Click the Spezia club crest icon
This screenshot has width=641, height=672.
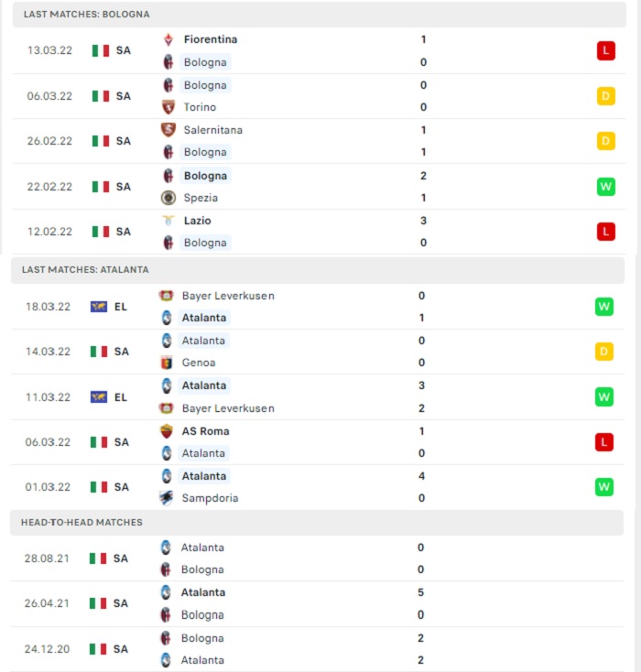168,198
